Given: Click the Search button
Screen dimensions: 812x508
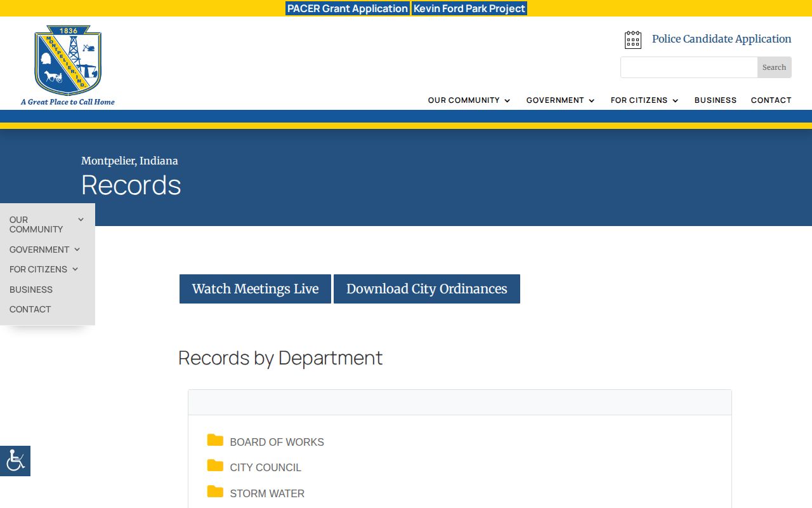Looking at the screenshot, I should 774,67.
